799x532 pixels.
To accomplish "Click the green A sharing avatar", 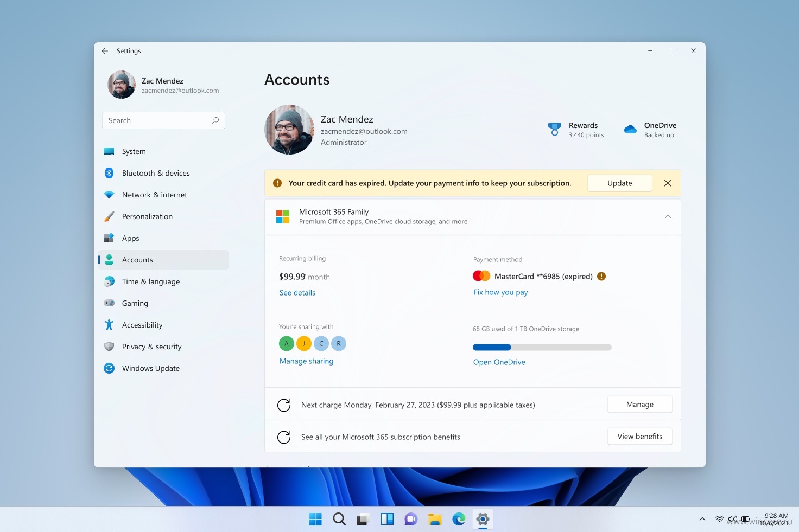I will coord(287,343).
